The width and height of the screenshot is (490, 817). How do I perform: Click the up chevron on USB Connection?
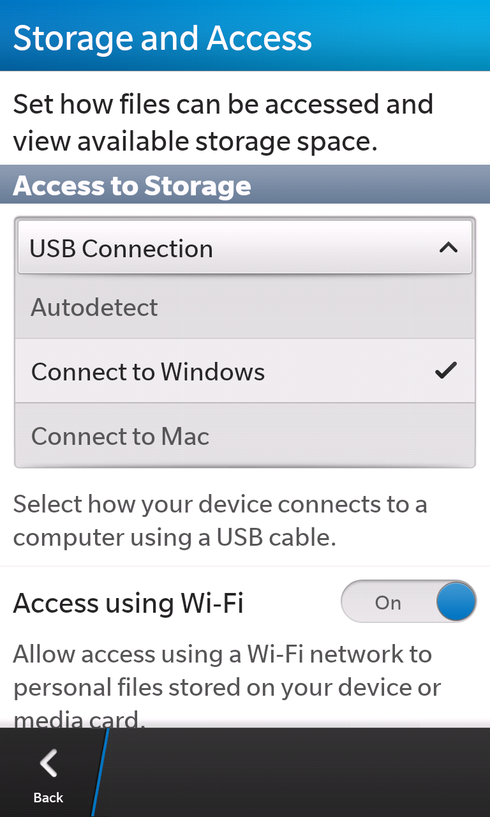click(448, 247)
